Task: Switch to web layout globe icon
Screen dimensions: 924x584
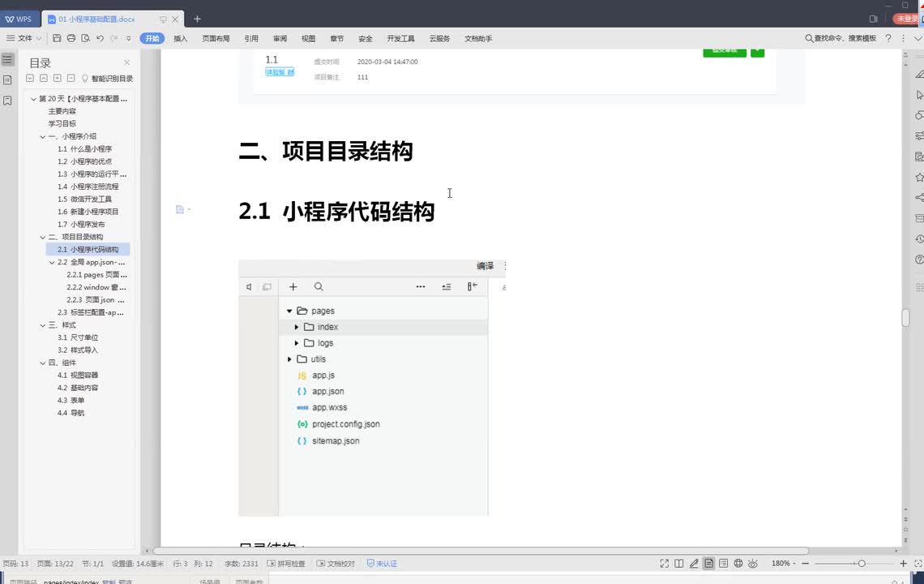Action: [738, 564]
